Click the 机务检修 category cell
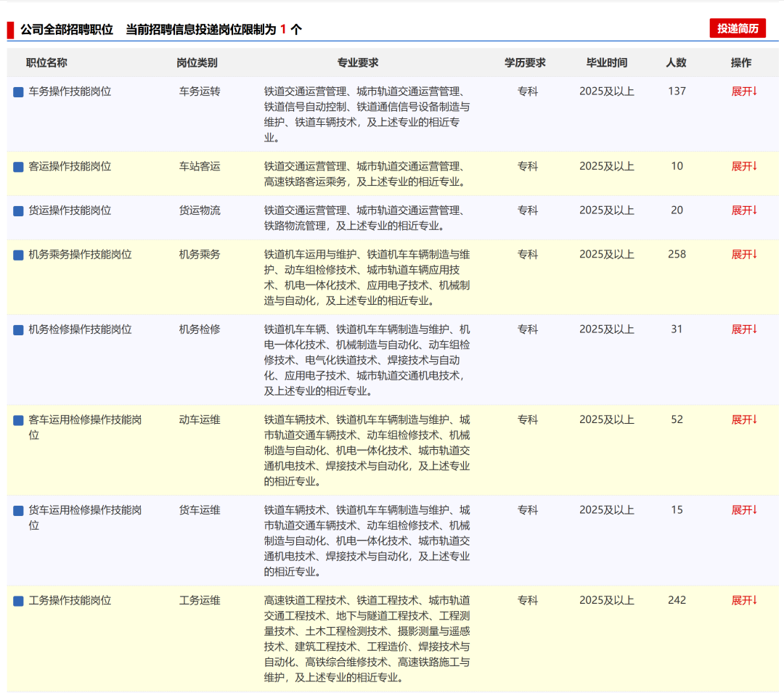The height and width of the screenshot is (693, 784). (x=200, y=329)
